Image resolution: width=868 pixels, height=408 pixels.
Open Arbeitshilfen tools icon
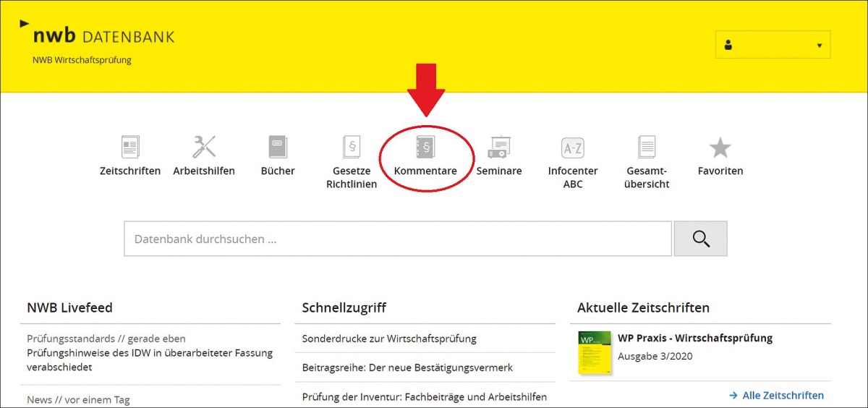(x=204, y=148)
